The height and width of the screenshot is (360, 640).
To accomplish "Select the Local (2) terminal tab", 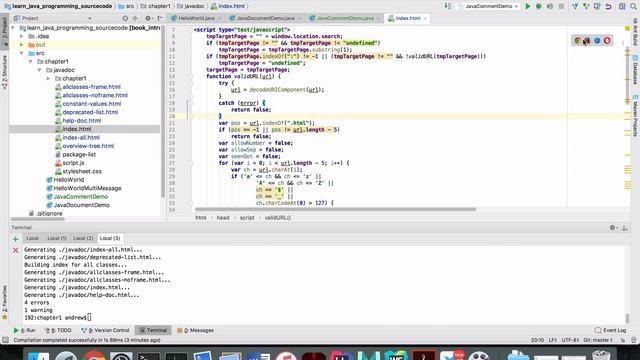I will (83, 238).
